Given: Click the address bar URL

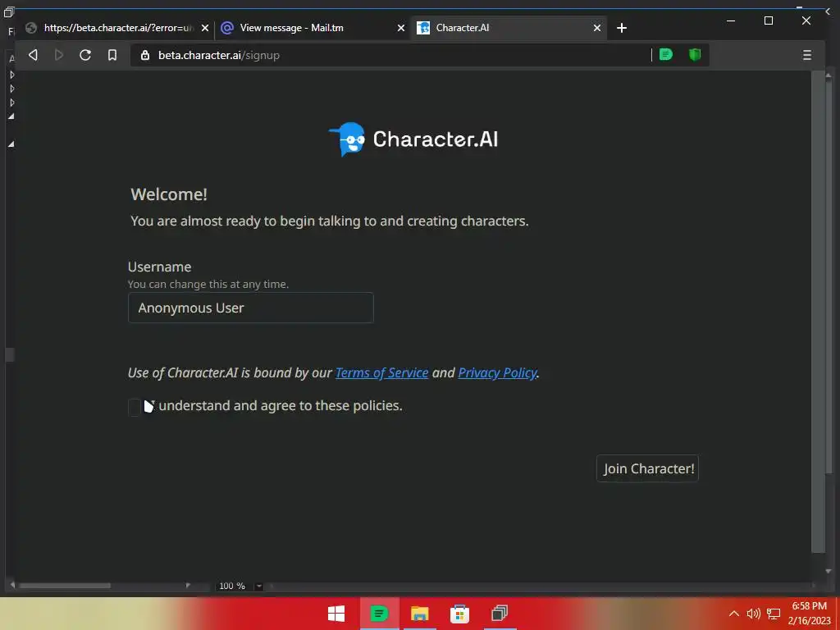Looking at the screenshot, I should [x=218, y=55].
